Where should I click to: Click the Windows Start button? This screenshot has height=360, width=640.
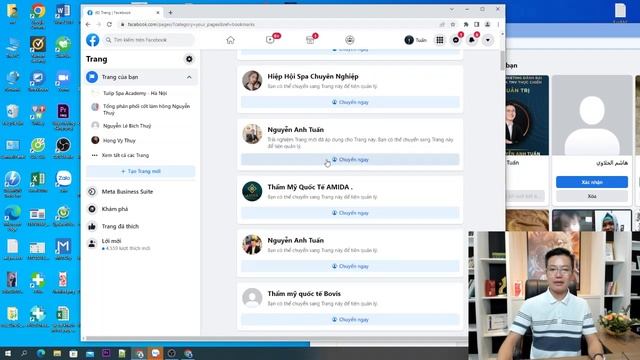point(7,353)
